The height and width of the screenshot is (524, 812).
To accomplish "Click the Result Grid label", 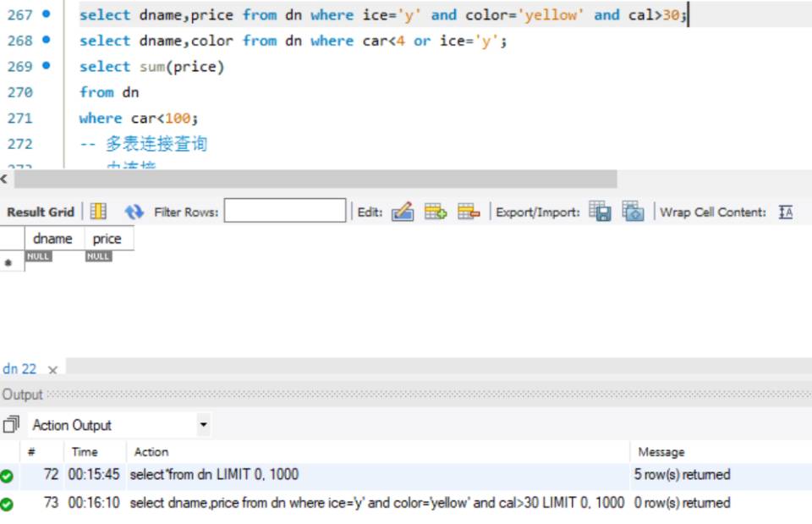I will pyautogui.click(x=41, y=212).
